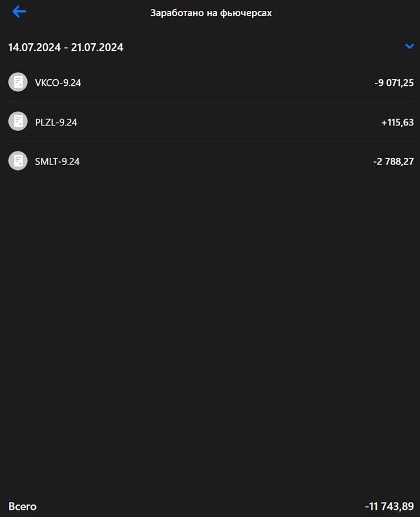
Task: Click the VKCO-9.24 document icon
Action: coord(18,82)
